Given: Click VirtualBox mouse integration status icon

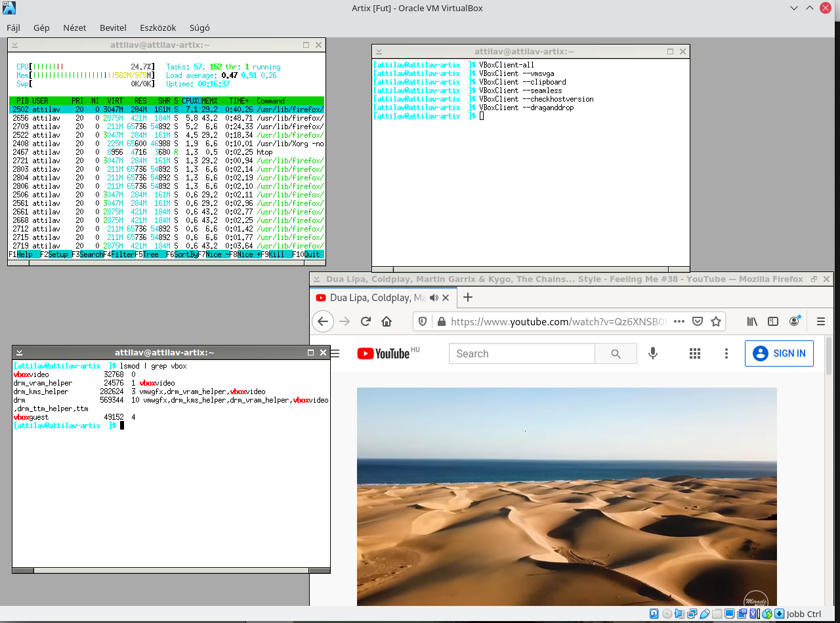Looking at the screenshot, I should tap(767, 614).
